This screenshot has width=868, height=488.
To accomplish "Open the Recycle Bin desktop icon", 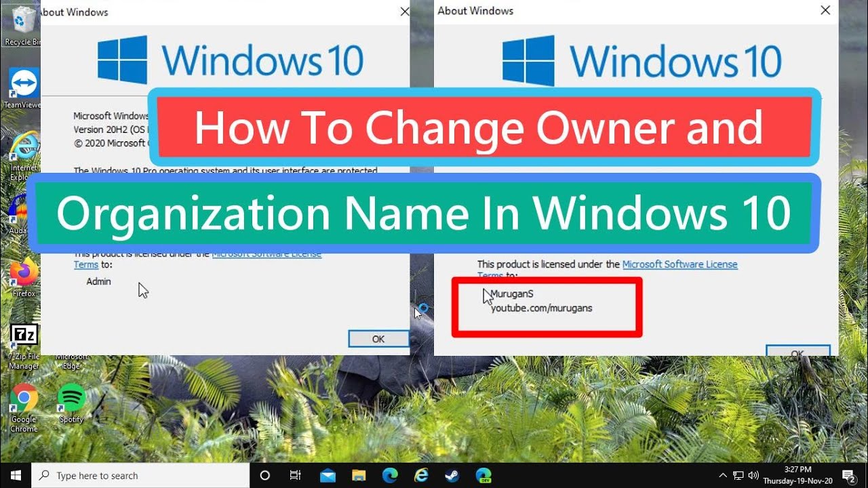I will pyautogui.click(x=22, y=26).
